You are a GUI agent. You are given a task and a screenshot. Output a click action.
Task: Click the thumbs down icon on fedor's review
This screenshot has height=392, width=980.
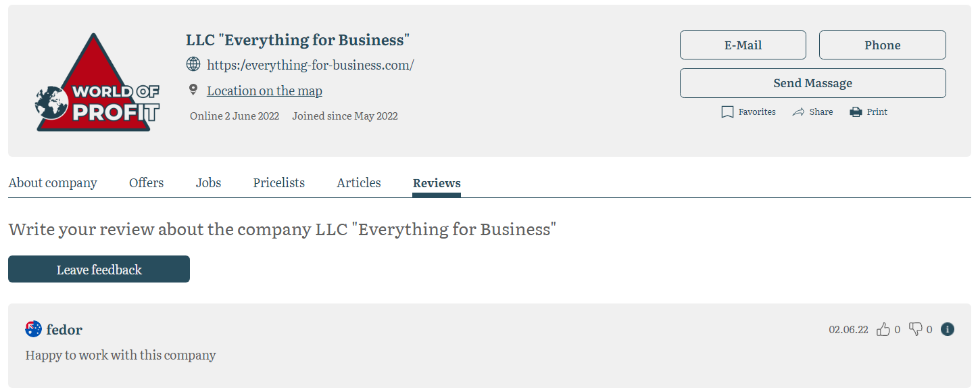915,329
